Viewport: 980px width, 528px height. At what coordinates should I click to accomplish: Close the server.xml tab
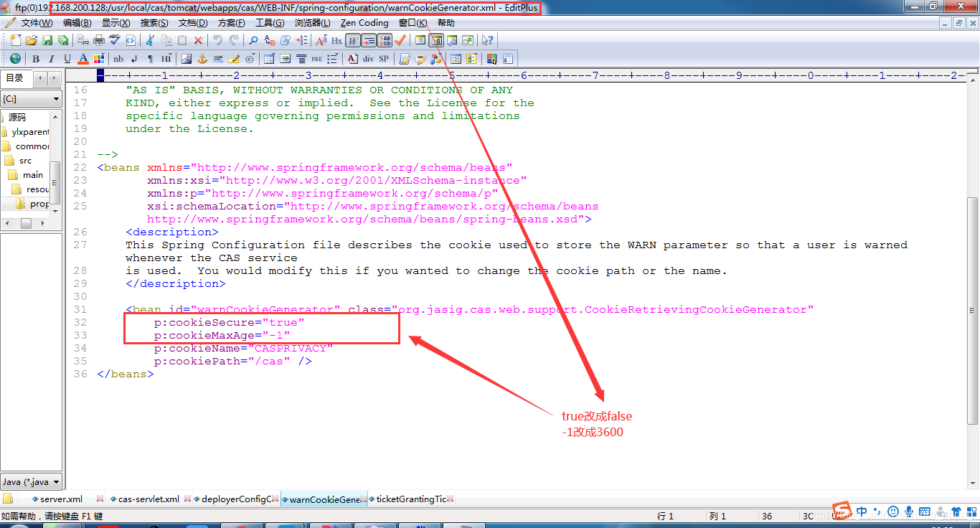(100, 499)
